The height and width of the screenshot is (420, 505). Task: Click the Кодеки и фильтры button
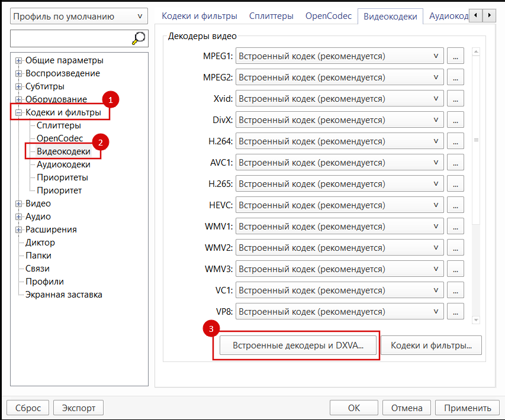(x=431, y=345)
